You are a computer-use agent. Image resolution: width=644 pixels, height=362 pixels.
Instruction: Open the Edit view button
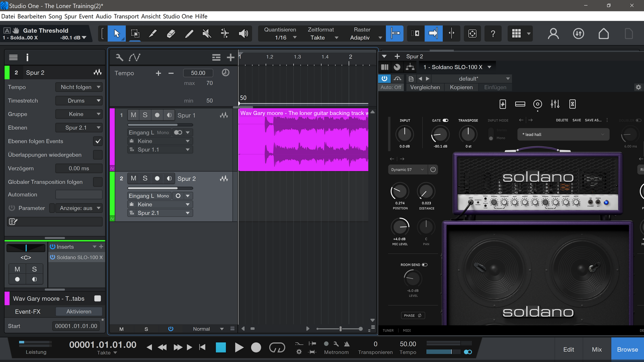[569, 349]
